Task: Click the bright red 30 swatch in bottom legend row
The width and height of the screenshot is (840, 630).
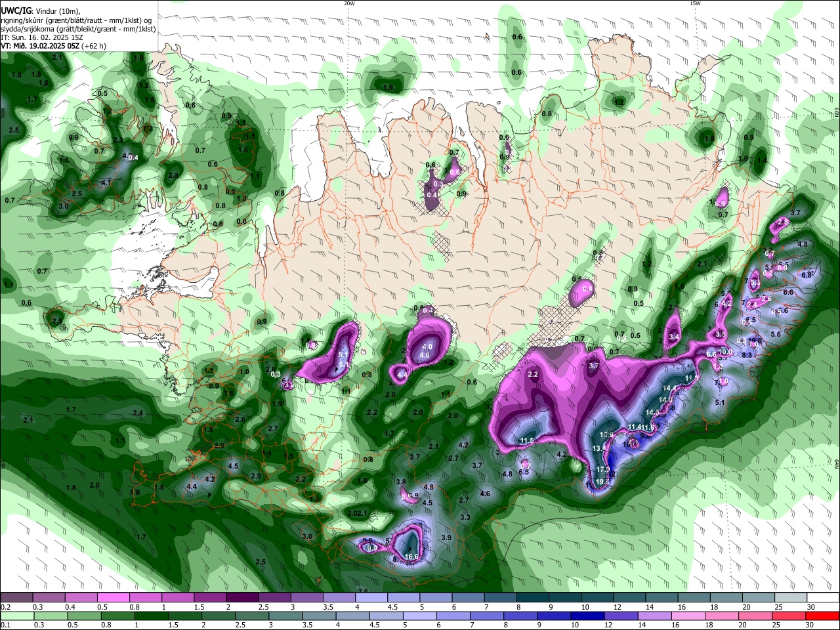Action: (x=823, y=616)
